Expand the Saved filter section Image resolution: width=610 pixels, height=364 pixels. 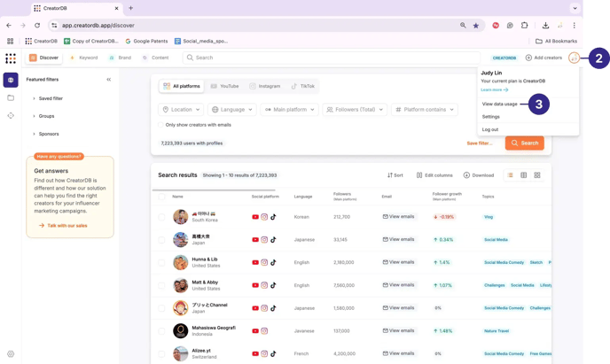pos(48,98)
